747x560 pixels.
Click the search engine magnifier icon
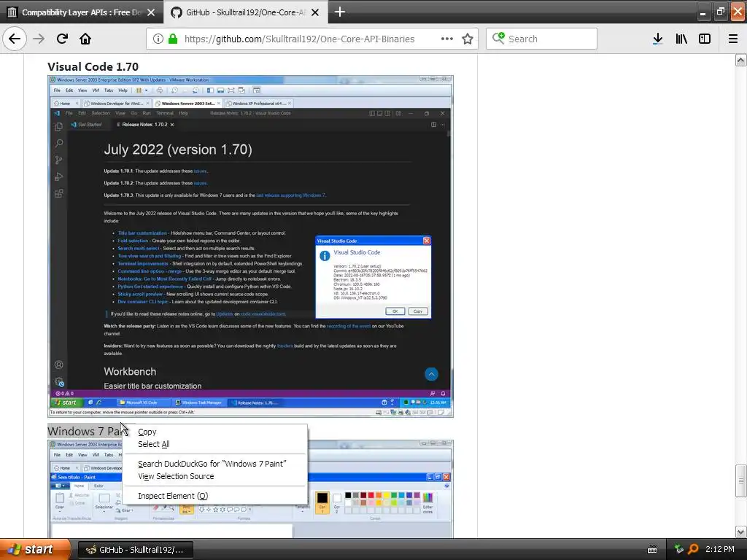498,38
